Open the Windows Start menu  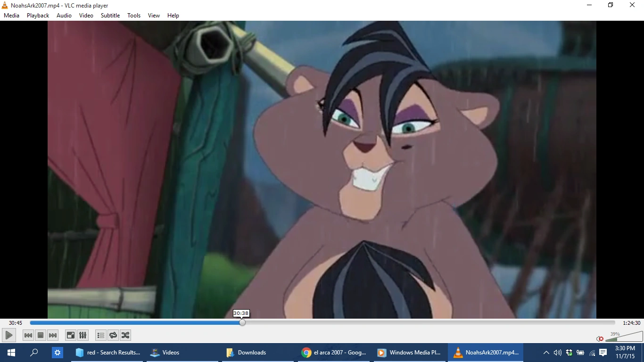point(11,353)
